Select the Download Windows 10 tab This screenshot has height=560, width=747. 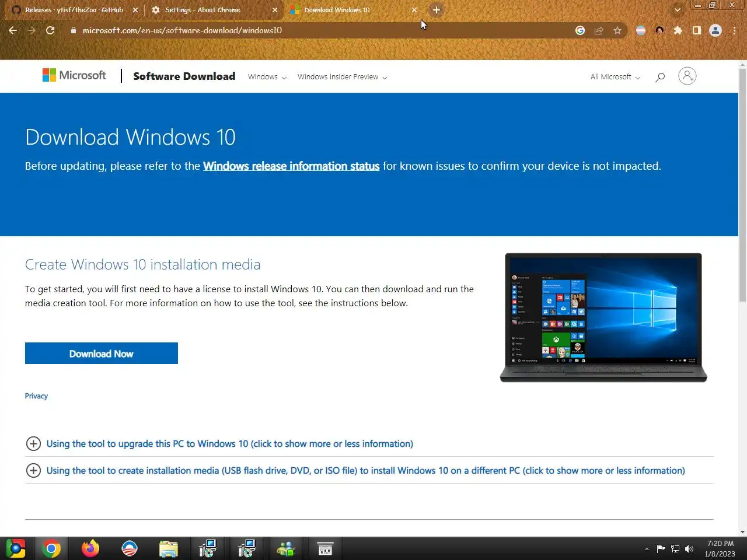click(353, 10)
